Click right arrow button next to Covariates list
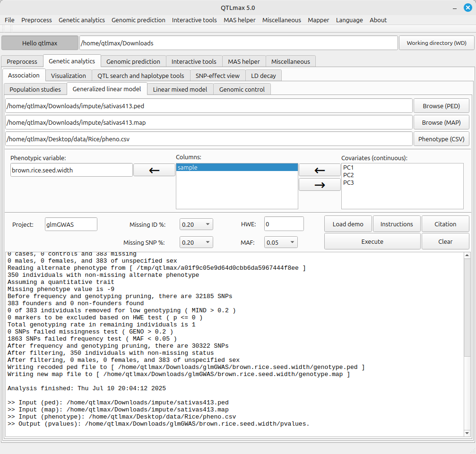This screenshot has width=476, height=454. click(x=320, y=185)
